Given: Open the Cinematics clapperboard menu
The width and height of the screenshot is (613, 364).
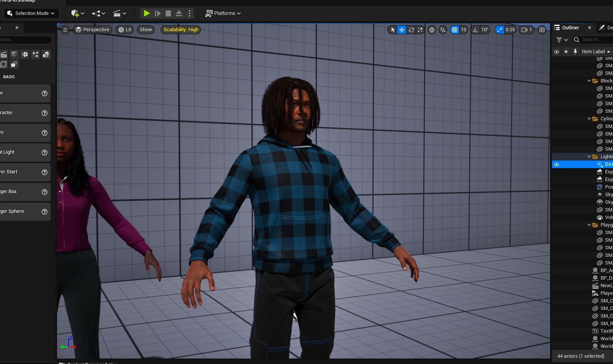Looking at the screenshot, I should click(x=117, y=13).
